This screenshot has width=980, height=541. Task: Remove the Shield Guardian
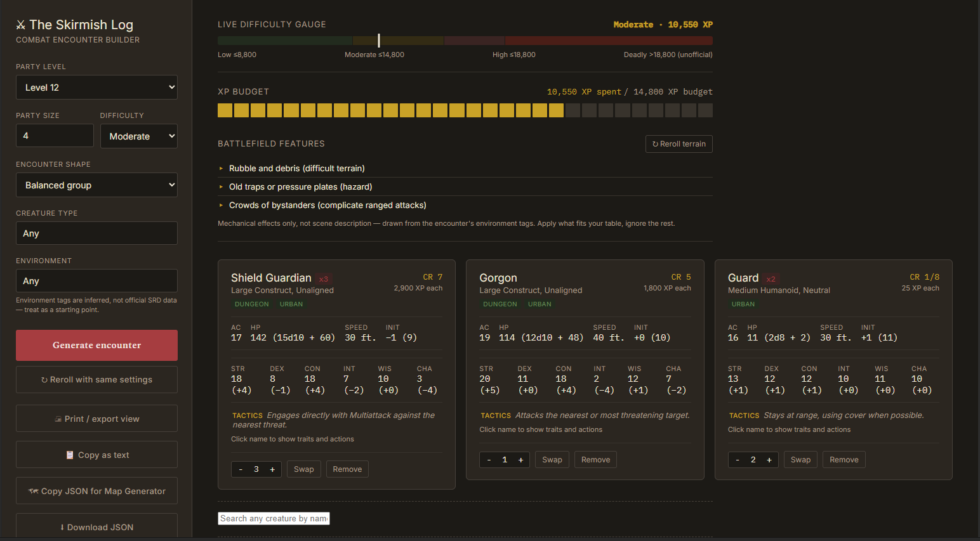click(x=347, y=469)
